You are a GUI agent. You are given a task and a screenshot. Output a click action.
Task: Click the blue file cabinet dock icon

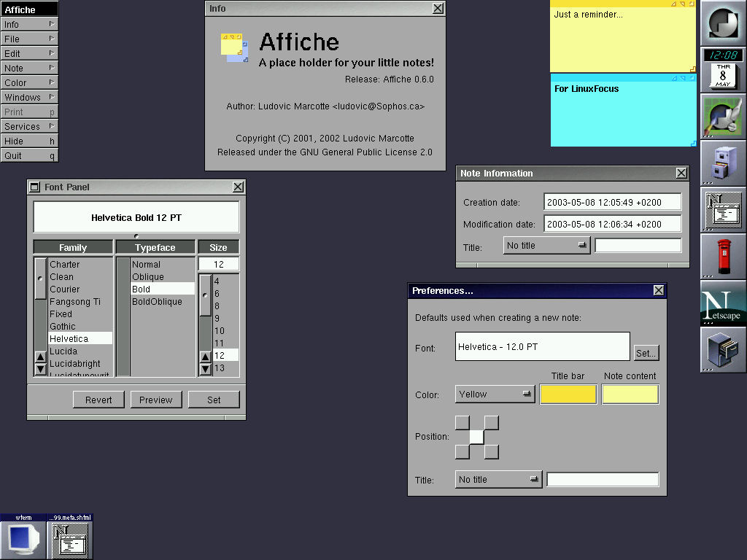(724, 163)
